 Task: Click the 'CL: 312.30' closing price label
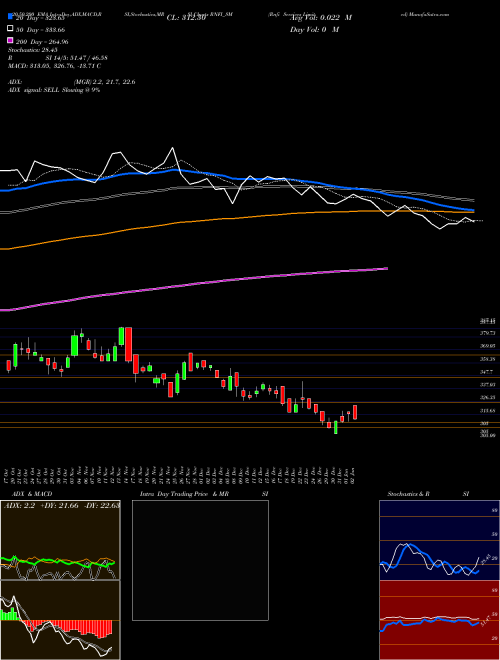pos(186,18)
